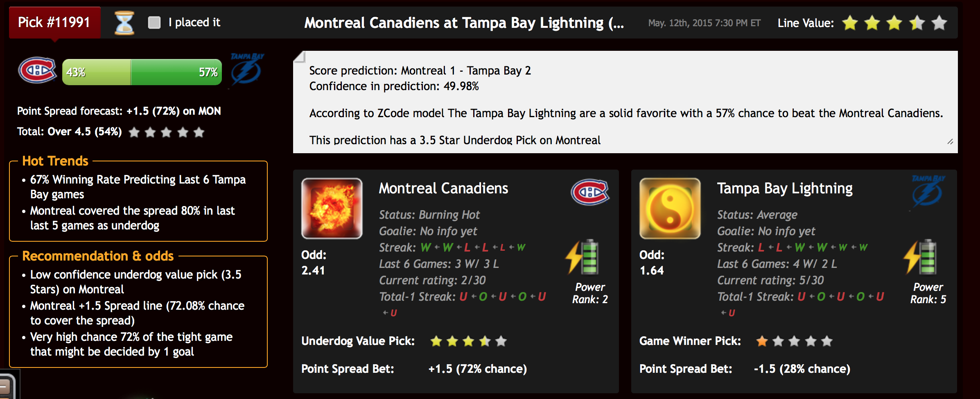Select the Pick #11991 tab
This screenshot has height=399, width=980.
54,23
